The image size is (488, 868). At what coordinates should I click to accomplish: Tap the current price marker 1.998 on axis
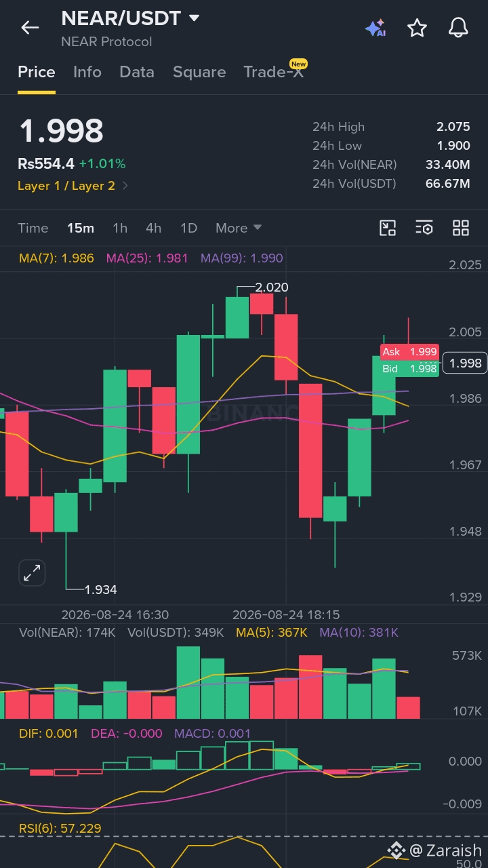(464, 363)
